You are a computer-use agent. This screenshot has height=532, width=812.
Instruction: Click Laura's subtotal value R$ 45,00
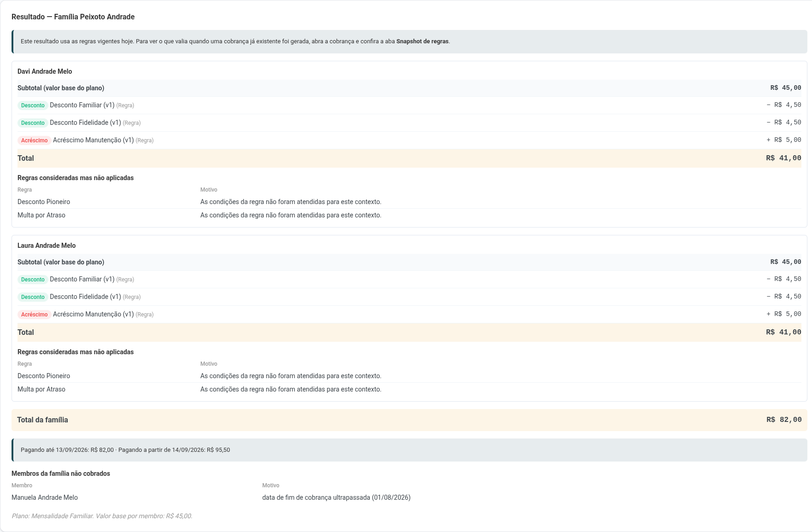click(786, 262)
